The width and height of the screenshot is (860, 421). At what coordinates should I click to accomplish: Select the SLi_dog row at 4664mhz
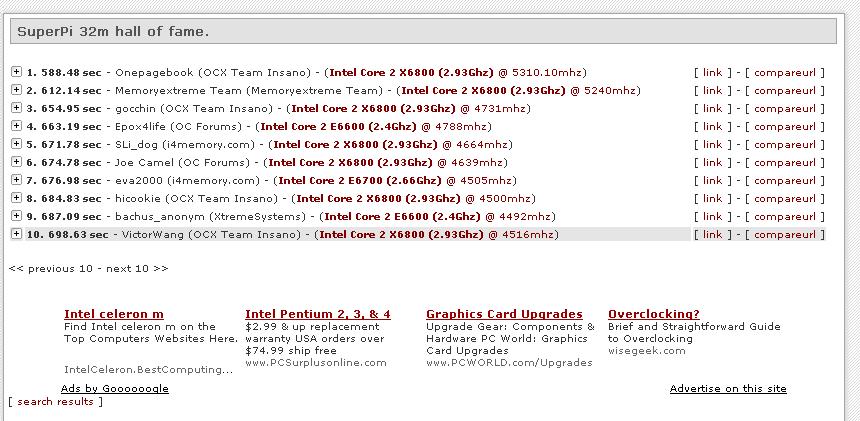[x=269, y=145]
